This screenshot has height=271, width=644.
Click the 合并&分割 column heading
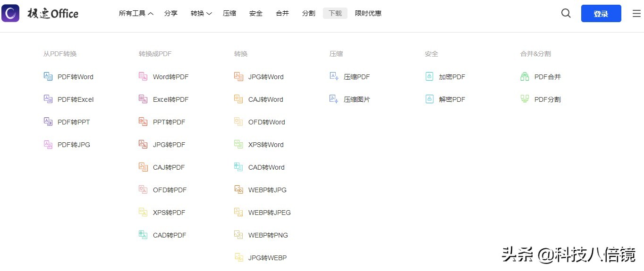(x=535, y=54)
